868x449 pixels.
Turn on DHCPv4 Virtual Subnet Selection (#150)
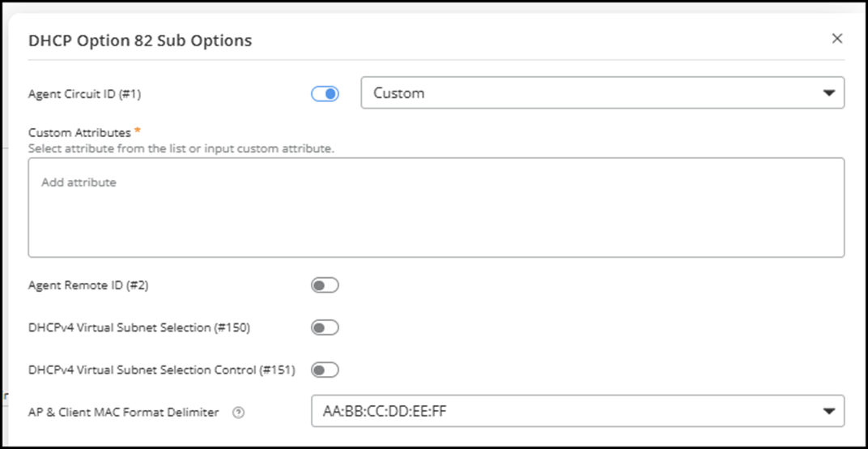[x=325, y=327]
